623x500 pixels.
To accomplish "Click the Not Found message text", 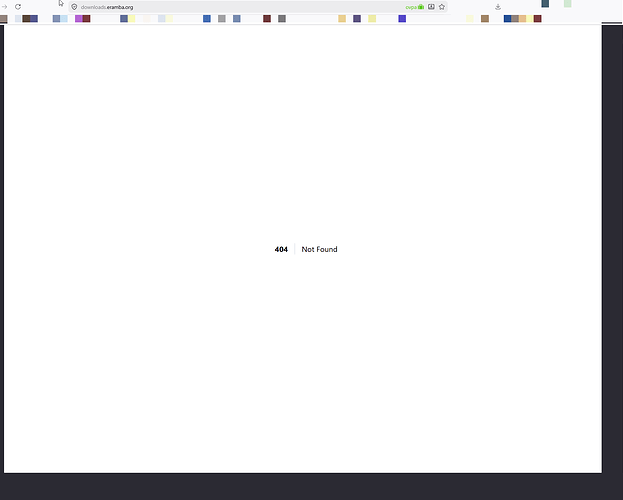I will pyautogui.click(x=319, y=249).
